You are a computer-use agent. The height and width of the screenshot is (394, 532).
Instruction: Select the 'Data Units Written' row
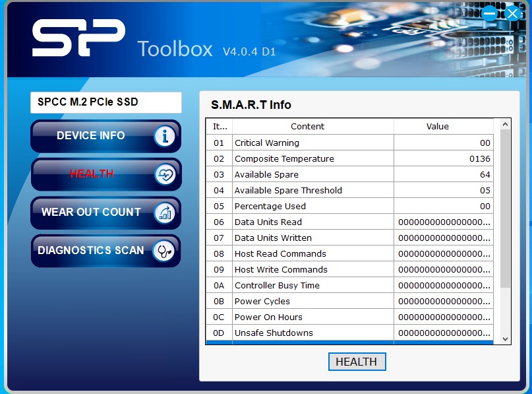(349, 238)
